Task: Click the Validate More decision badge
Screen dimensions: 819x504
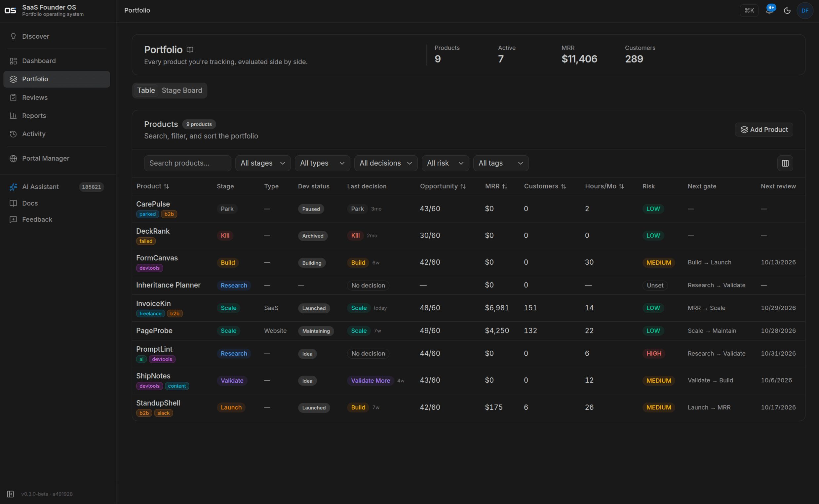Action: coord(370,381)
